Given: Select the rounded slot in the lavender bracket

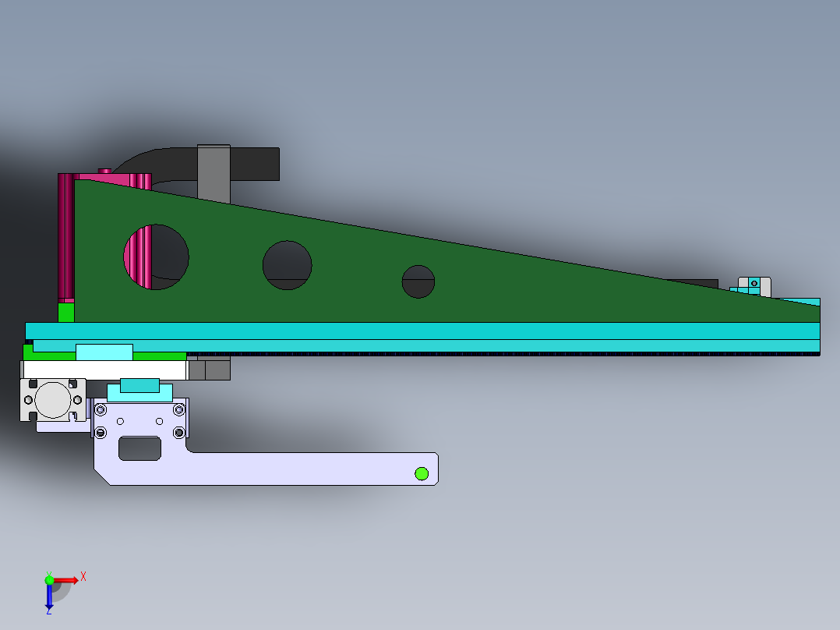Looking at the screenshot, I should (x=139, y=449).
